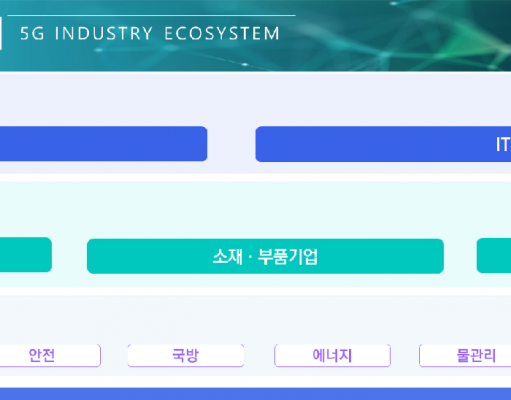Select the teal box at right edge
This screenshot has height=400, width=511.
(494, 255)
